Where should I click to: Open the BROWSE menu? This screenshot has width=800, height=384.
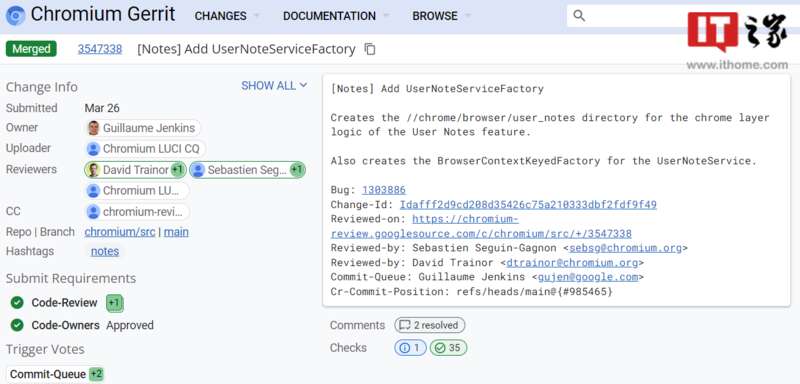(441, 16)
